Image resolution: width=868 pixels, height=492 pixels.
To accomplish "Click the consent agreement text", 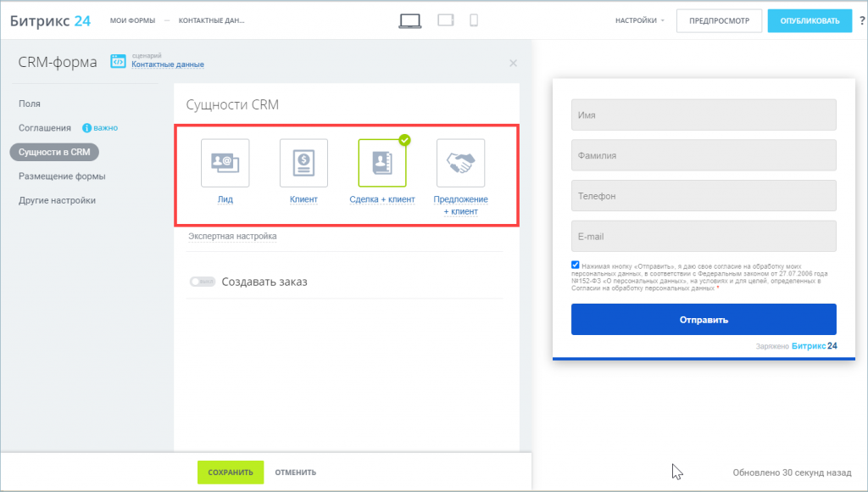I will [701, 277].
